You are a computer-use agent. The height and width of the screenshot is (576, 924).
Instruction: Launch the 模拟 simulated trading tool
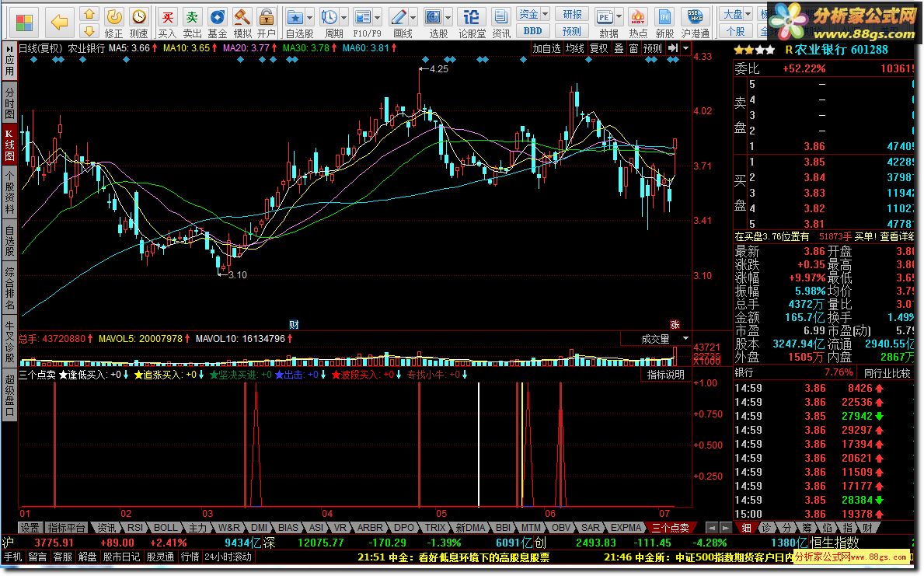click(x=242, y=23)
